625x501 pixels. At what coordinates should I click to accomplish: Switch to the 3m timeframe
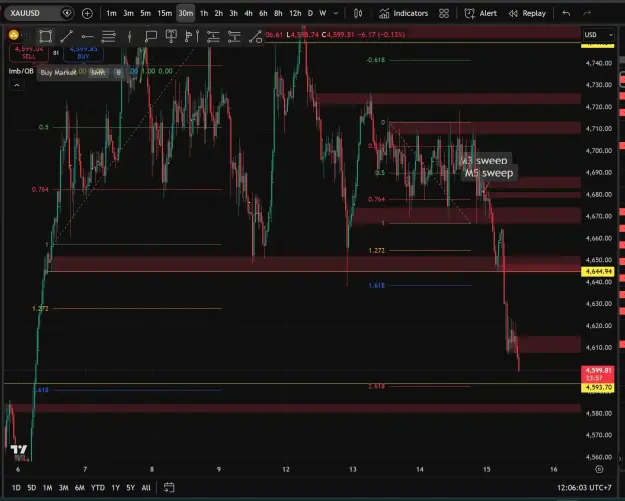coord(128,13)
